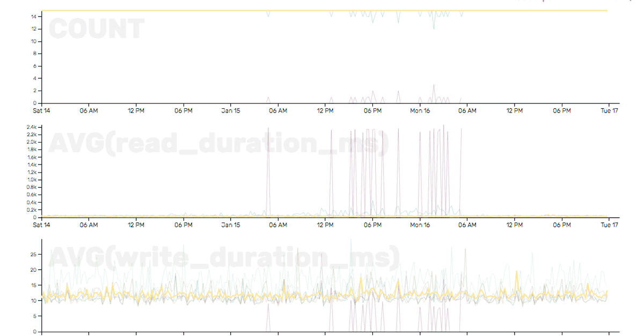Click "1.6k" on the read_duration_ms y-axis
644x336 pixels.
(32, 158)
